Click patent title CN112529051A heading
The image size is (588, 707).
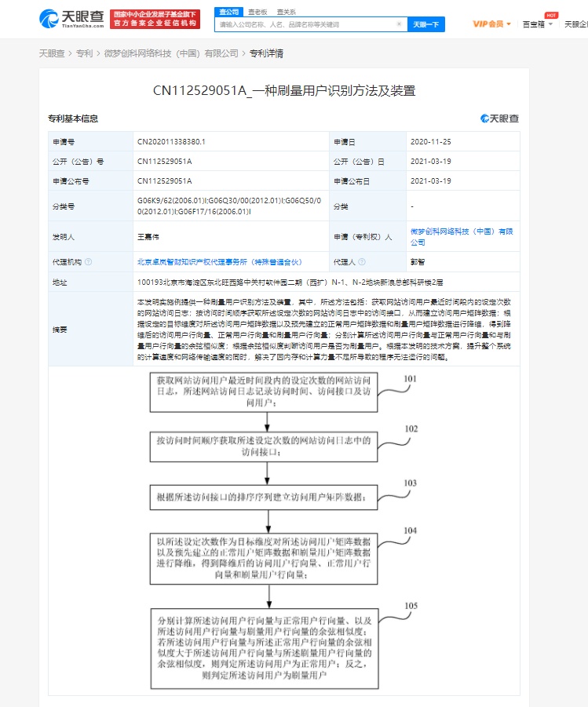284,90
